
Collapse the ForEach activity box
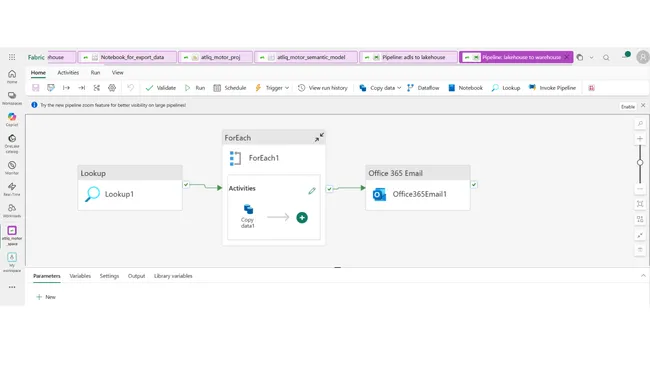click(319, 138)
